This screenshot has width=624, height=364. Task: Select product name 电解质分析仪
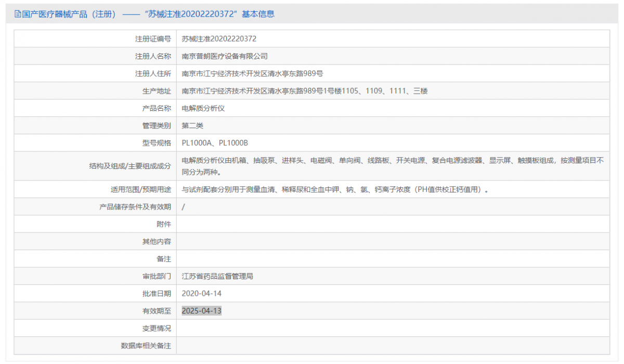coord(203,108)
